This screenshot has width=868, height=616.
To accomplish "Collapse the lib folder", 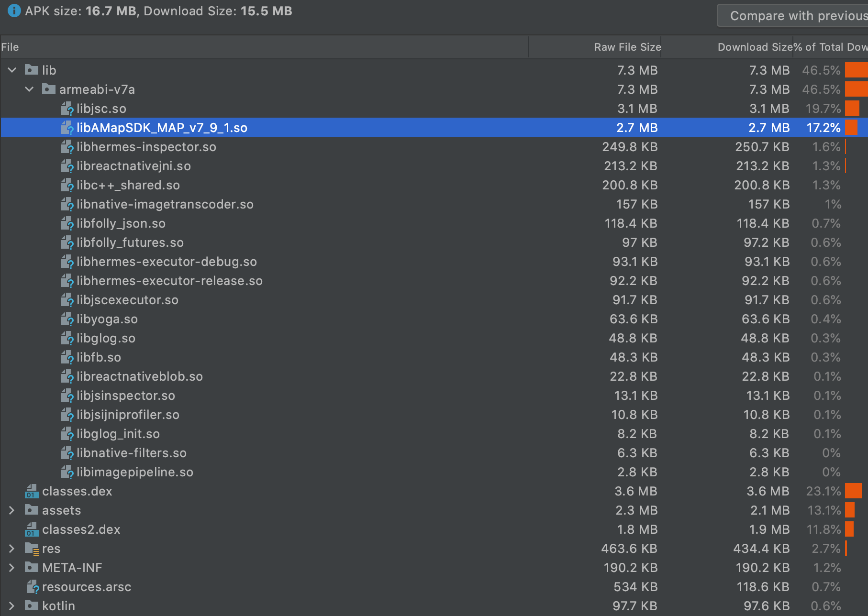I will (x=12, y=70).
